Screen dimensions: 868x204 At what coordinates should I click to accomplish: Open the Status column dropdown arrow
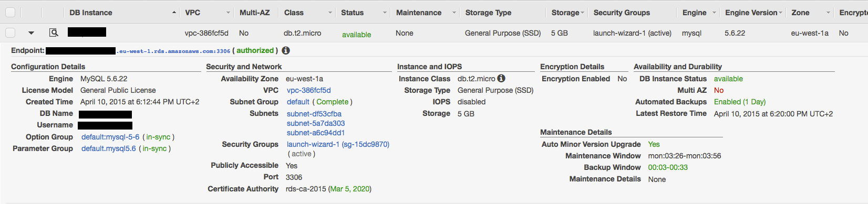pyautogui.click(x=385, y=13)
